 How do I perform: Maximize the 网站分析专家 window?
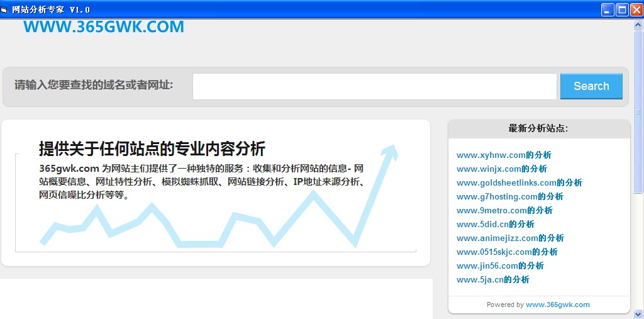622,10
